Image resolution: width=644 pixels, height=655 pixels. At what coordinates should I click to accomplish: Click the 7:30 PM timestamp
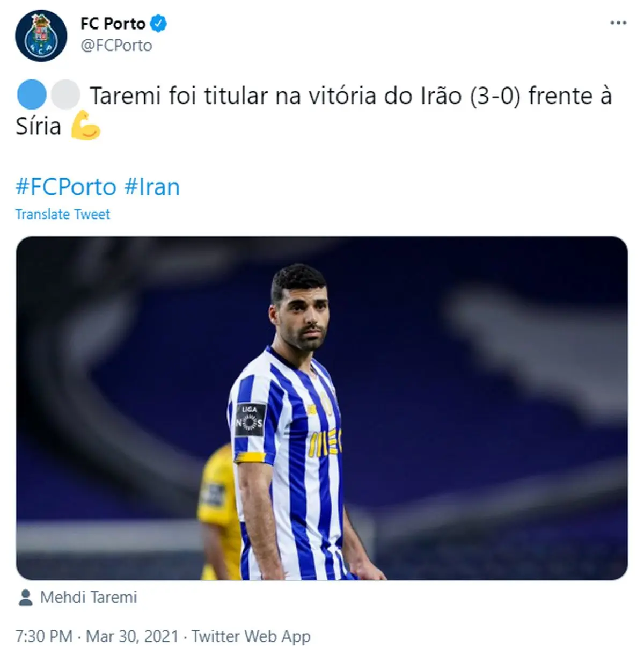click(44, 636)
